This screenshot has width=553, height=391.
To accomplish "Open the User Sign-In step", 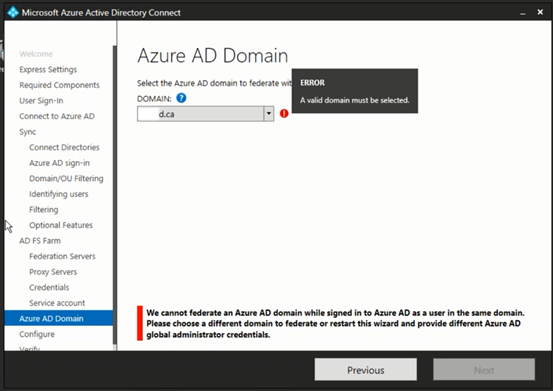I will (41, 100).
